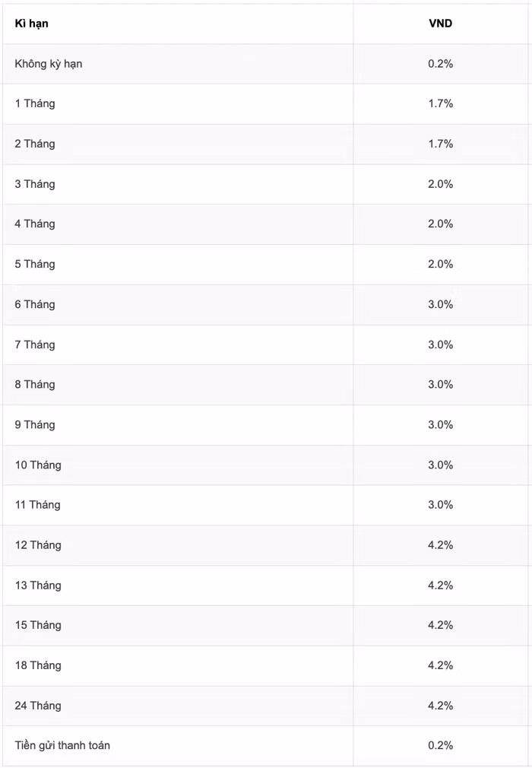
Task: Select the '11 Tháng' term cell
Action: tap(38, 505)
